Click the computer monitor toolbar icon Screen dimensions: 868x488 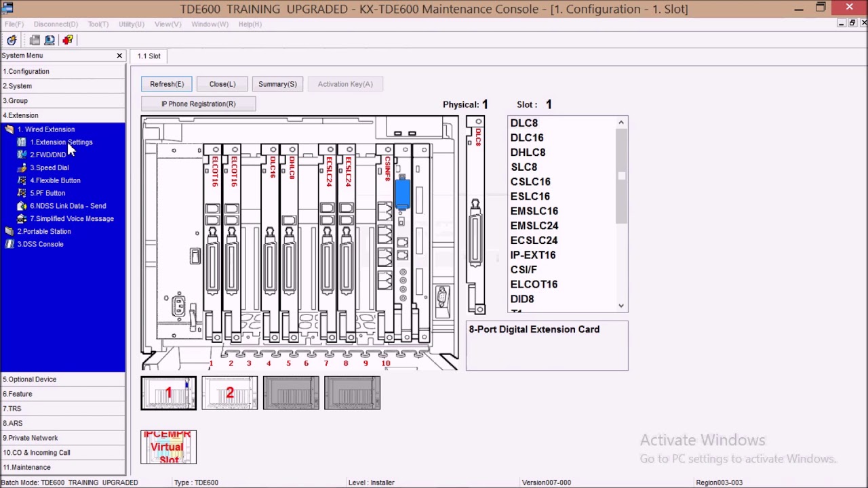click(50, 40)
